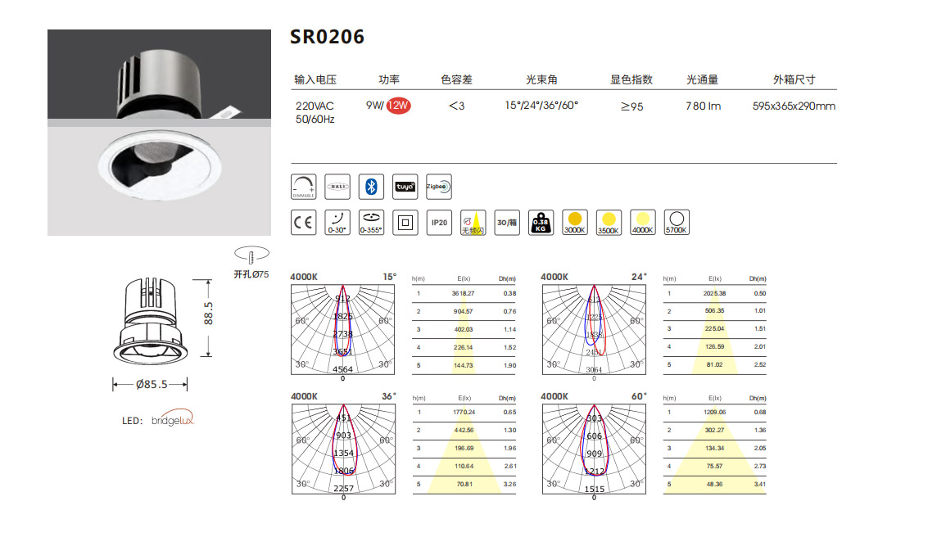Click the 506.35 lux value

[x=715, y=310]
